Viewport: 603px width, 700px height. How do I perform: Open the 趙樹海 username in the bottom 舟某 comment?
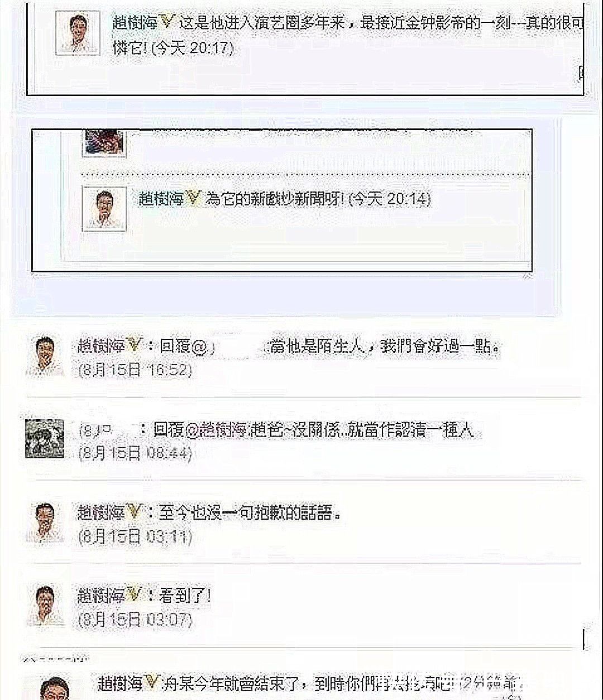click(121, 682)
